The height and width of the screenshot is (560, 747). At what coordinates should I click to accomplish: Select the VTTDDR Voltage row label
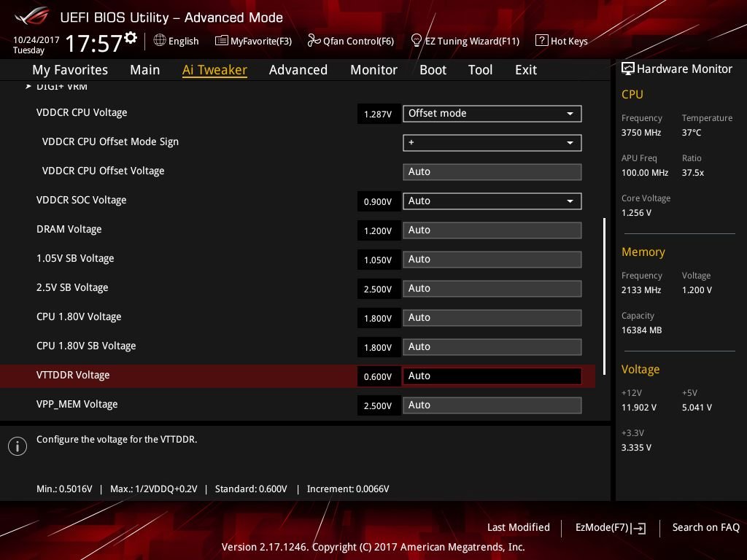[x=73, y=376]
